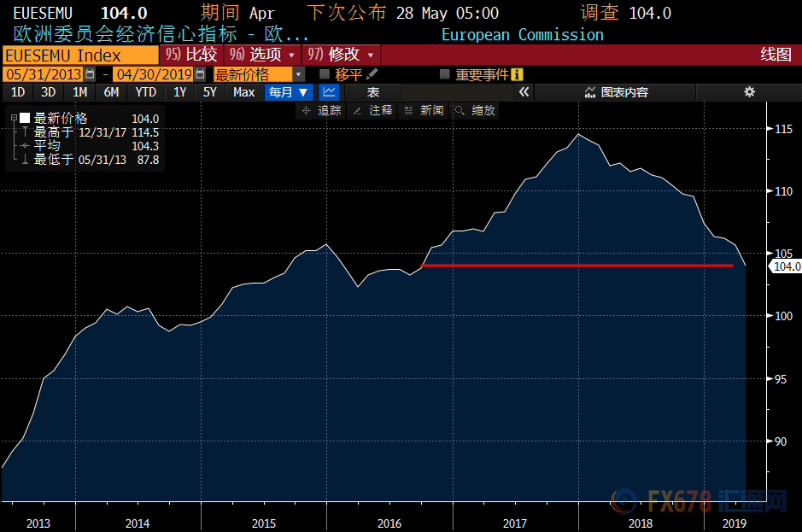Click the pencil icon beside 移平
Screen dimensions: 802x532
coord(372,74)
